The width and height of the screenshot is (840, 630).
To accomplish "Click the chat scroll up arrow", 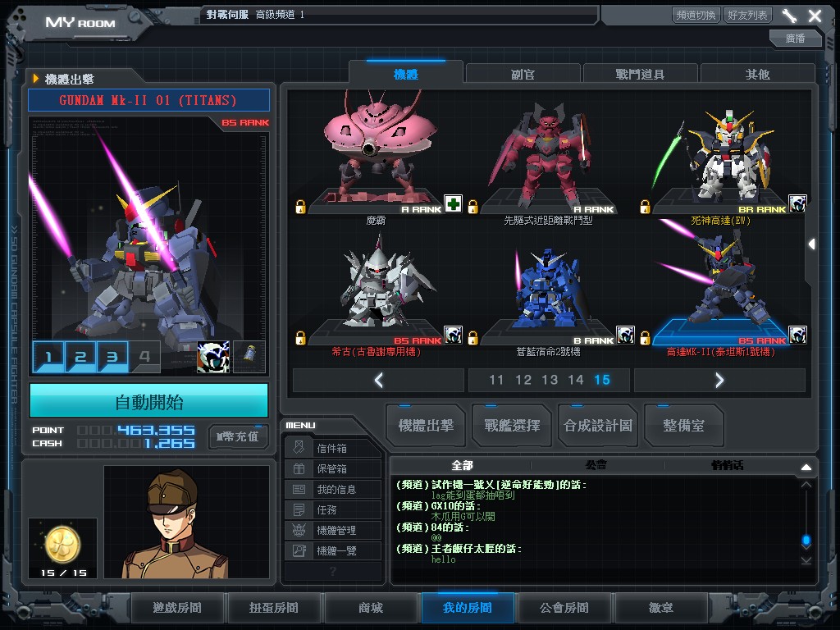I will pyautogui.click(x=806, y=485).
